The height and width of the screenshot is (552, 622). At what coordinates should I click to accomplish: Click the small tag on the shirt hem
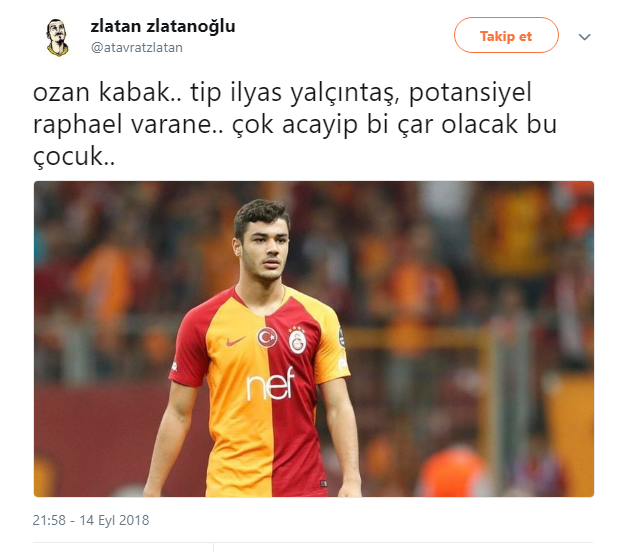click(324, 483)
